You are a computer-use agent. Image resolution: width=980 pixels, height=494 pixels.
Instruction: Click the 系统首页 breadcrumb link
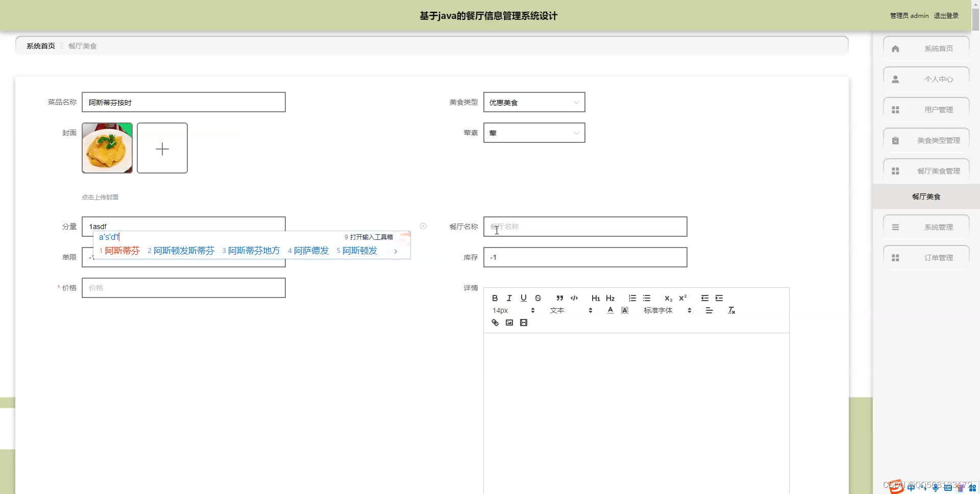coord(41,46)
